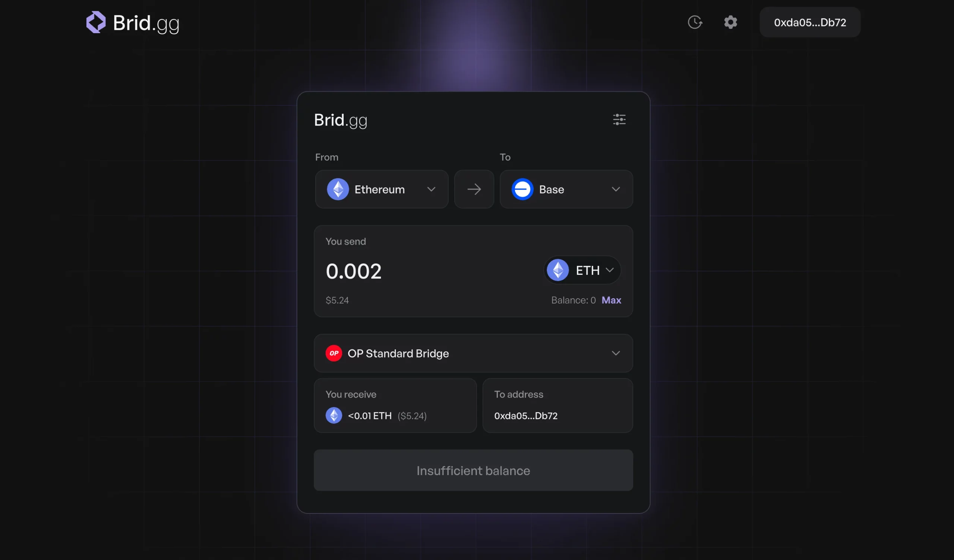Click Max balance shortcut link
This screenshot has height=560, width=954.
(x=610, y=300)
